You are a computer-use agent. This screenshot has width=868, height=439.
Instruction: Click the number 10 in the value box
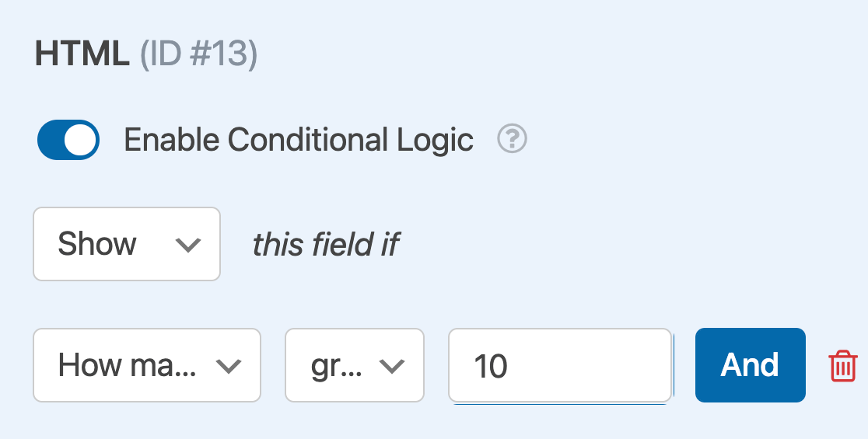[x=491, y=366]
